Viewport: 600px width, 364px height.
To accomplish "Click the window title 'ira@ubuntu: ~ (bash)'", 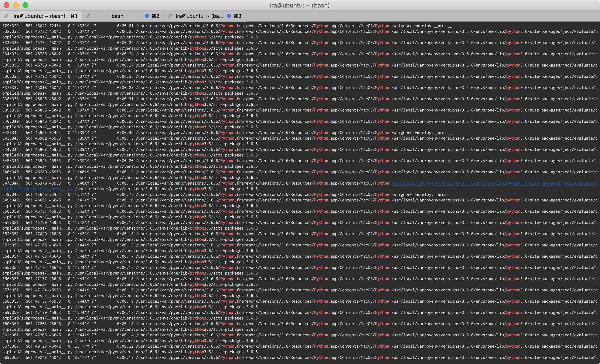I will [300, 5].
